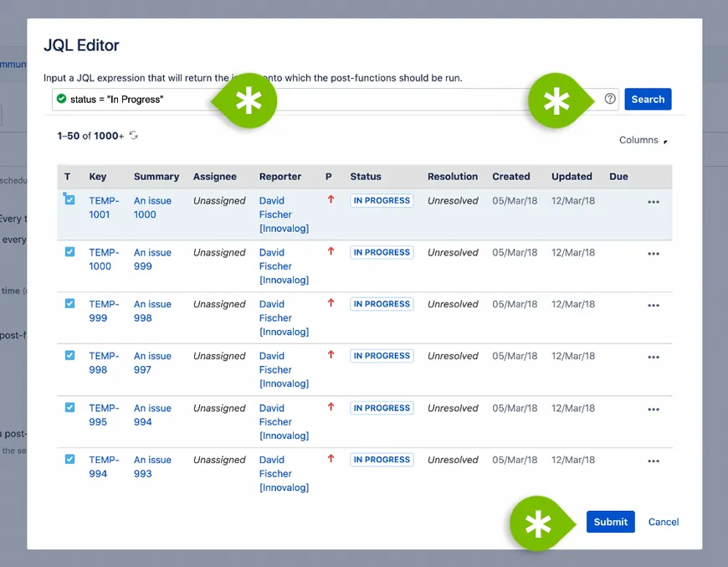Click updated date 12/Mar/18 in TEMP-994 row

(573, 460)
